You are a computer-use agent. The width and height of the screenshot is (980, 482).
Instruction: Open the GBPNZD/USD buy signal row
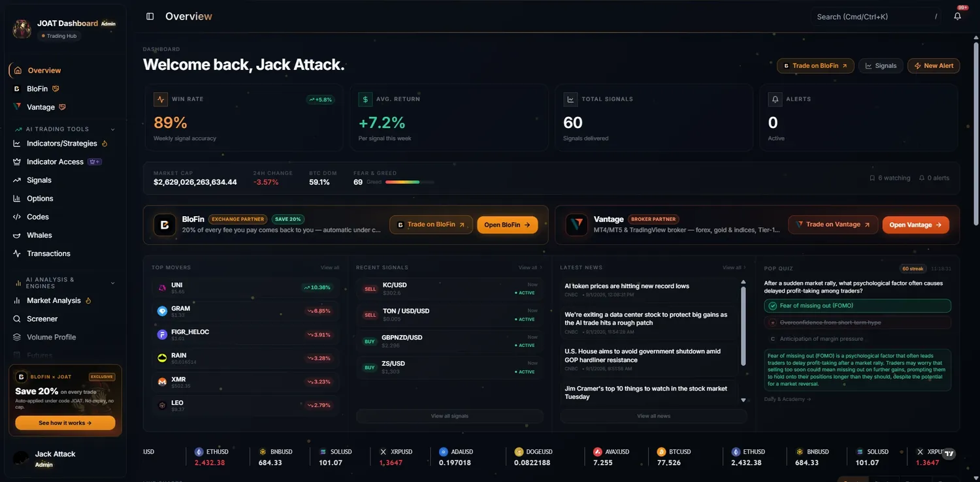point(449,341)
